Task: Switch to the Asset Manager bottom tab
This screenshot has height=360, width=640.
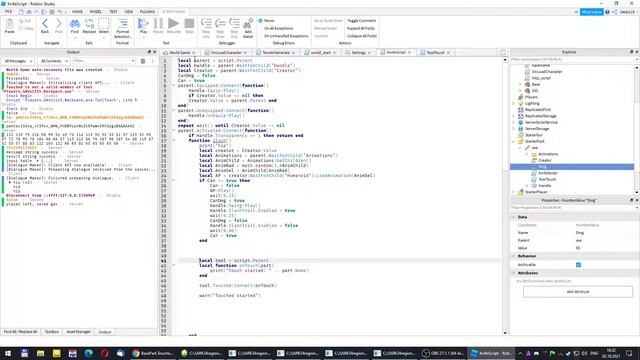Action: 78,332
